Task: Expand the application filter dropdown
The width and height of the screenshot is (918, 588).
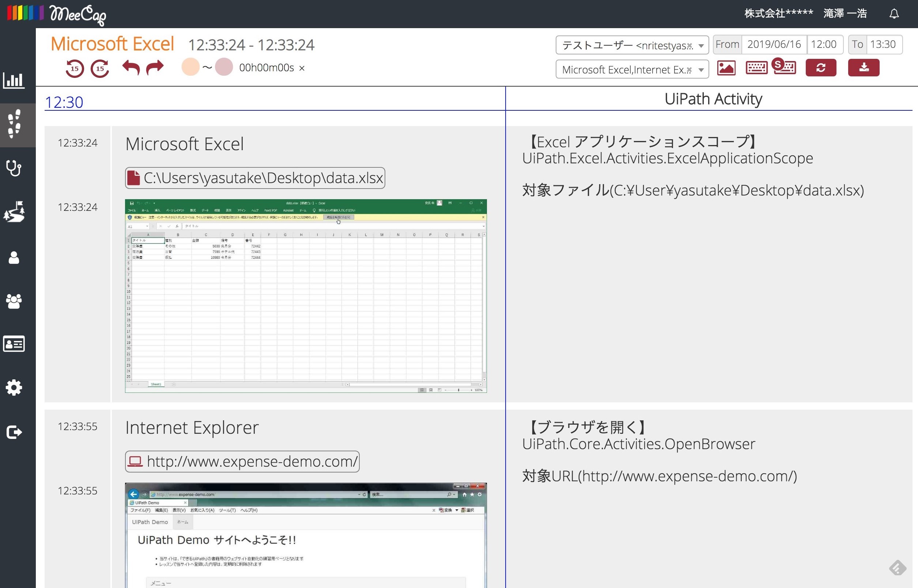Action: coord(701,70)
